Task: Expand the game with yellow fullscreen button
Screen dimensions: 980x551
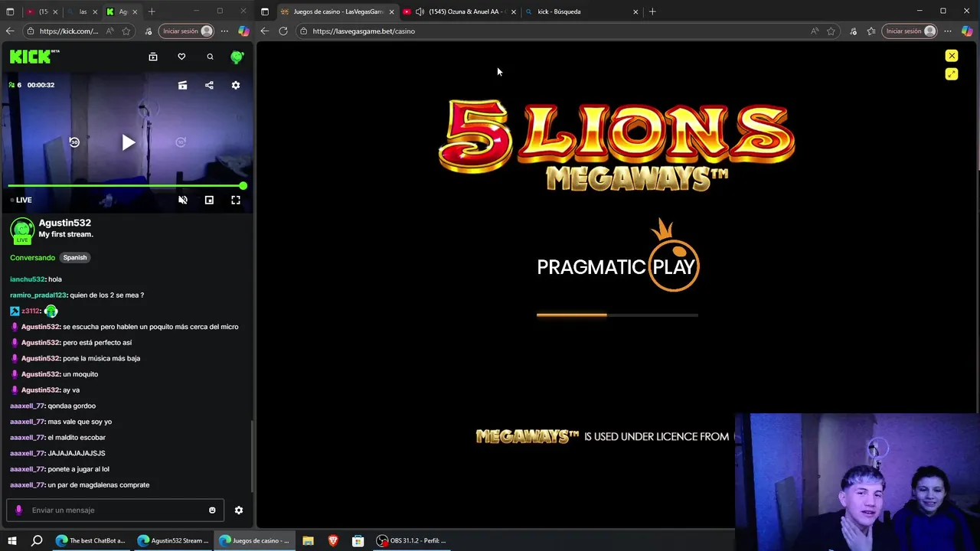Action: click(x=952, y=74)
